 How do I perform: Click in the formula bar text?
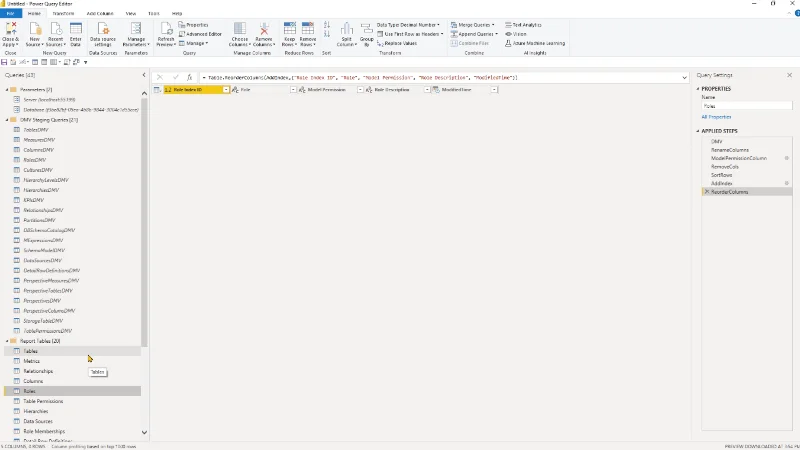(x=362, y=78)
